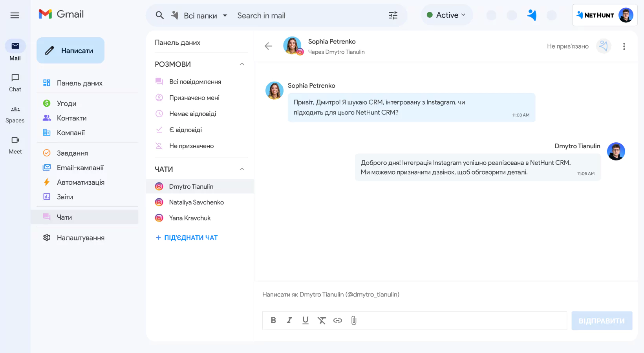This screenshot has height=353, width=644.
Task: Open the three-dot more options menu
Action: [624, 46]
